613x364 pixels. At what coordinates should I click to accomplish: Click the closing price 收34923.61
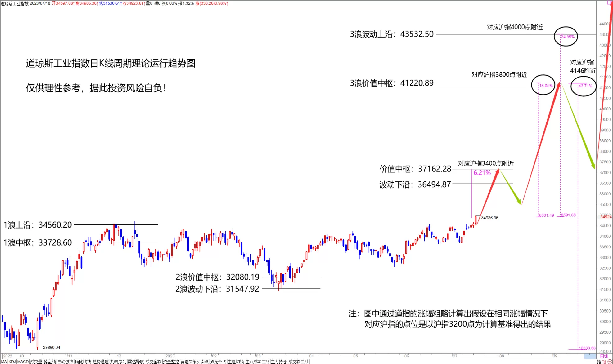click(134, 3)
